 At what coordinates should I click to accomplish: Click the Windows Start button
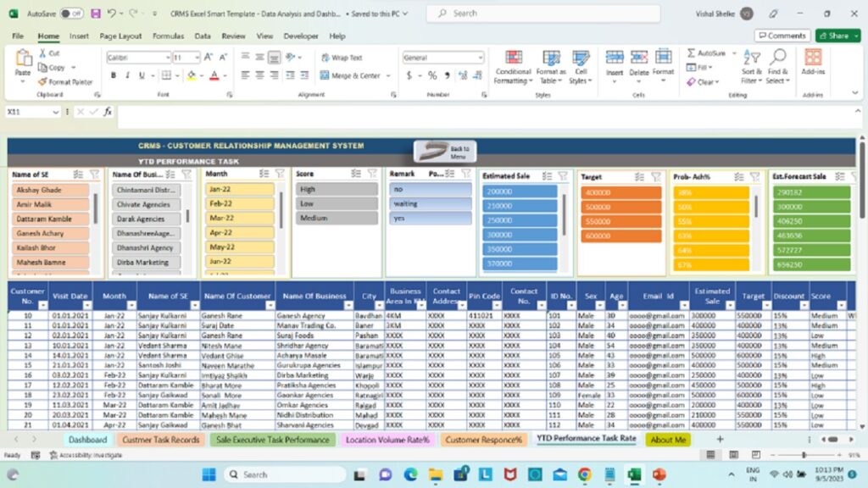point(209,474)
